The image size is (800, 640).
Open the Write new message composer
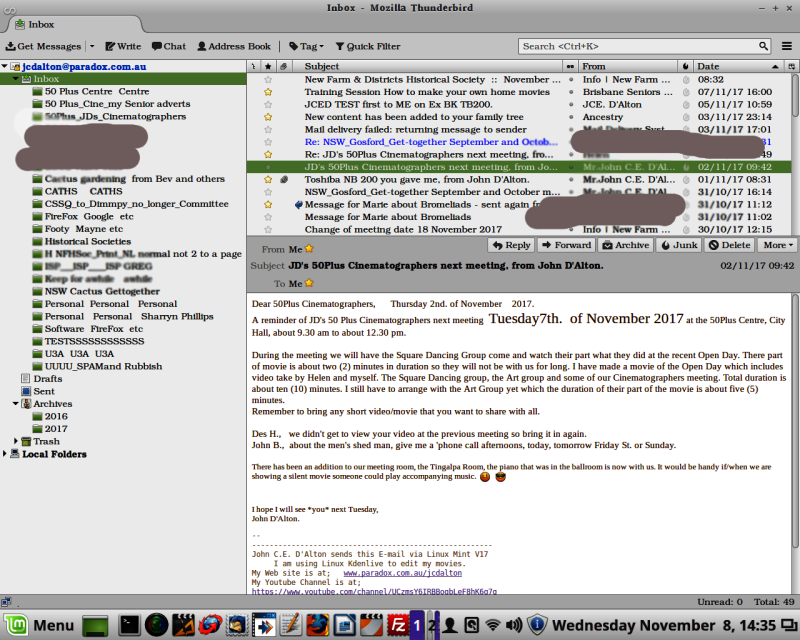point(123,46)
